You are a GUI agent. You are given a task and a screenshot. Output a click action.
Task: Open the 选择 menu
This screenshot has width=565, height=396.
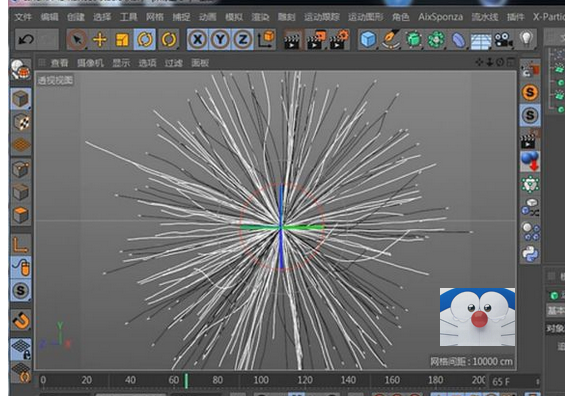point(102,17)
